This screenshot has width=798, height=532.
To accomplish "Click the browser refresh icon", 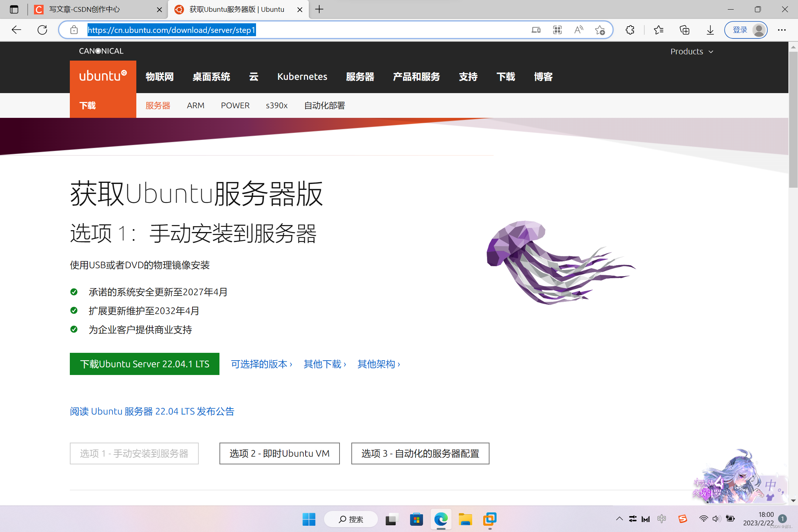I will (42, 30).
